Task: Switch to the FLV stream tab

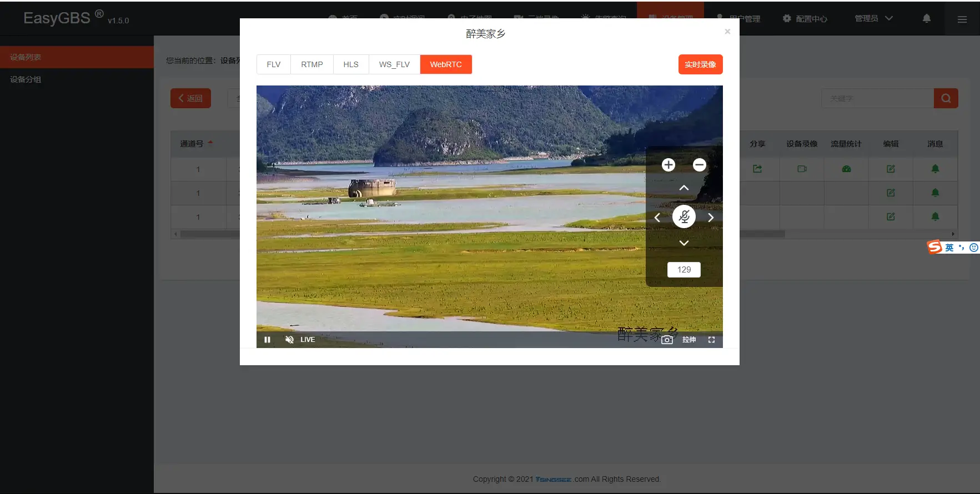Action: [x=273, y=64]
